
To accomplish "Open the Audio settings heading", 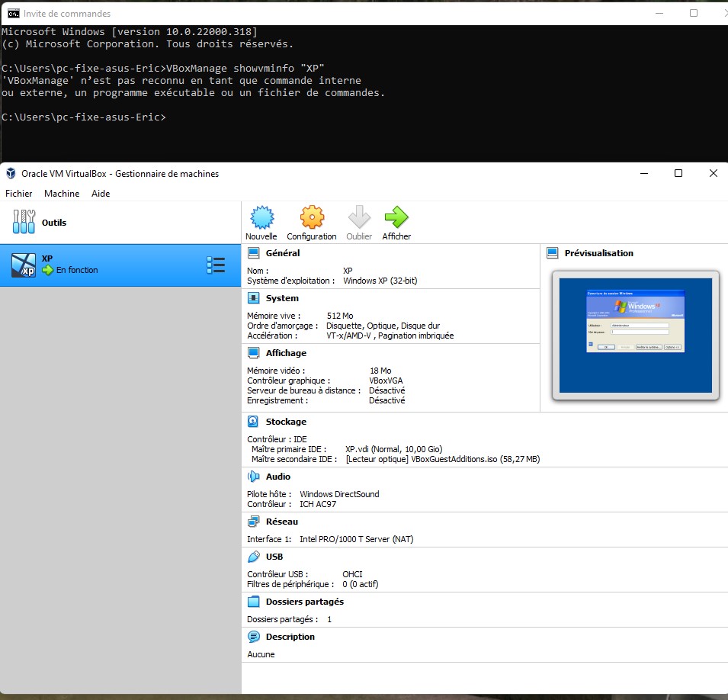I will point(278,477).
